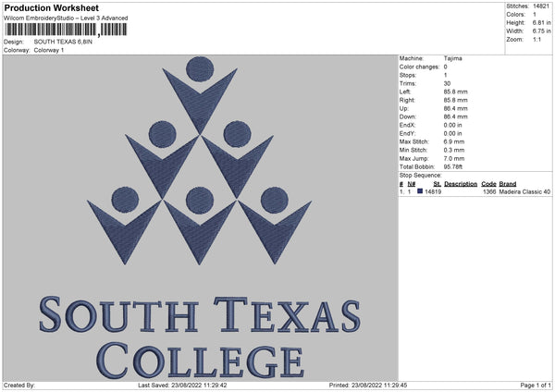Click the Code column header

click(x=488, y=184)
